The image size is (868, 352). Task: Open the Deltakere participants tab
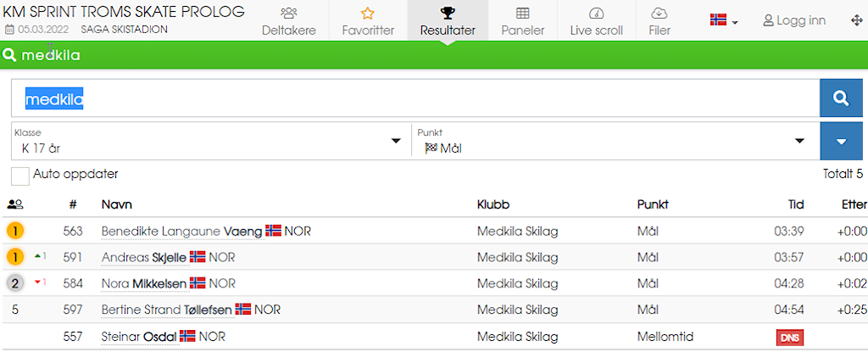pos(288,21)
